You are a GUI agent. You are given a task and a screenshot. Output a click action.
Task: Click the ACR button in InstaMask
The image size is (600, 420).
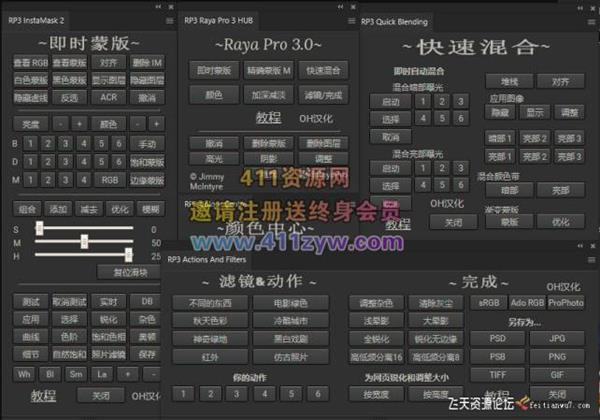pyautogui.click(x=107, y=97)
